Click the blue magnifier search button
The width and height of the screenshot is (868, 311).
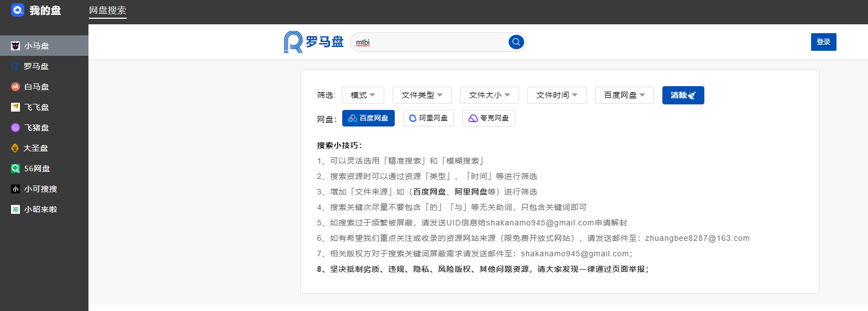click(x=516, y=42)
